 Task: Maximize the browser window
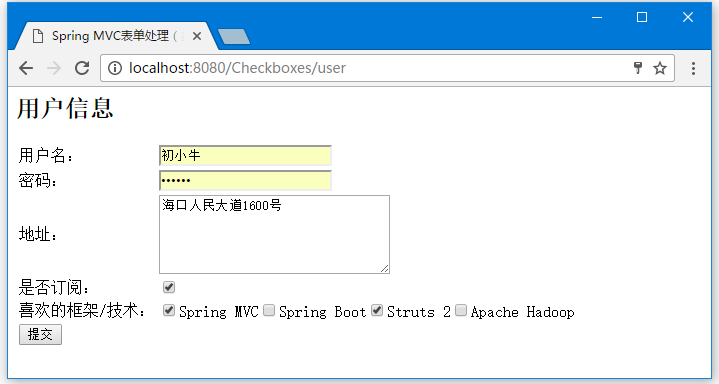[642, 17]
